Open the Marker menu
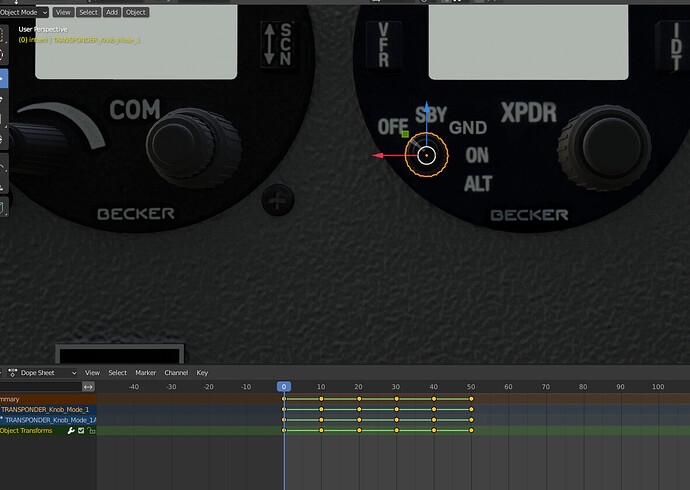This screenshot has height=490, width=690. click(x=146, y=373)
